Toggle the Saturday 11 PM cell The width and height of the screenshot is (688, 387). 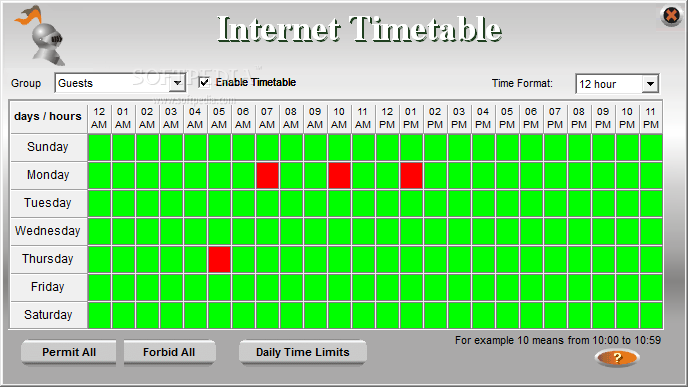click(x=652, y=315)
